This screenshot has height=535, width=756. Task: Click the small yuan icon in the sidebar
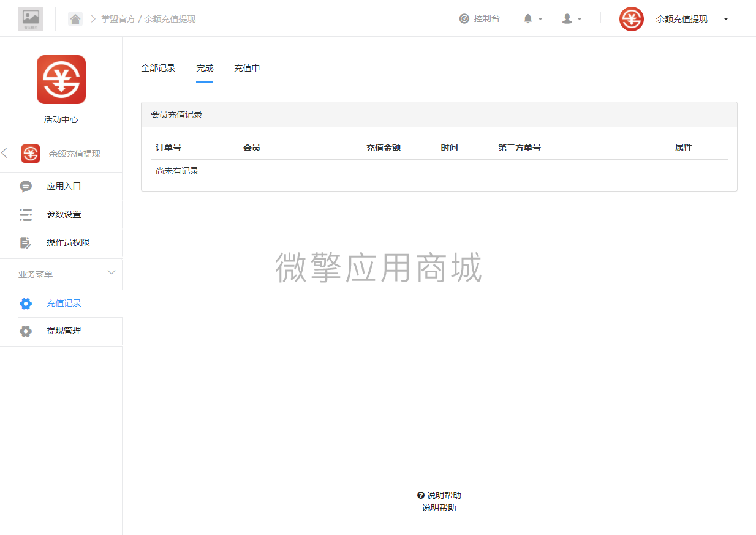pos(31,154)
